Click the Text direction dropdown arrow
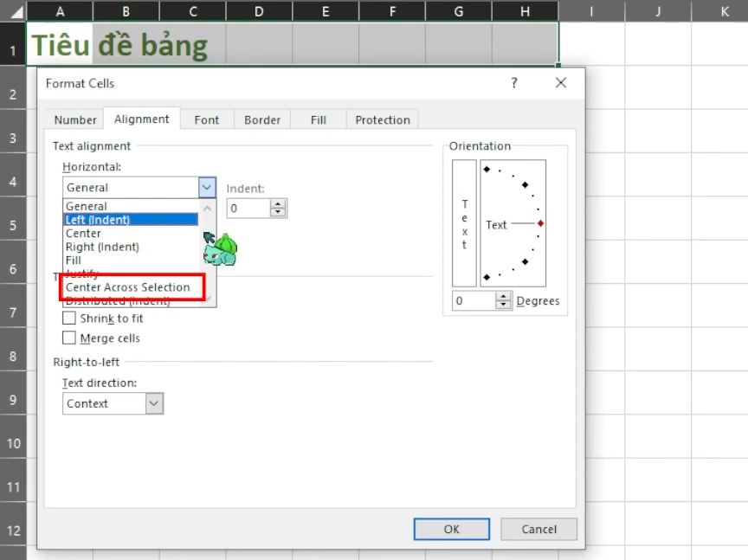Screen dimensions: 748x560 (x=154, y=403)
